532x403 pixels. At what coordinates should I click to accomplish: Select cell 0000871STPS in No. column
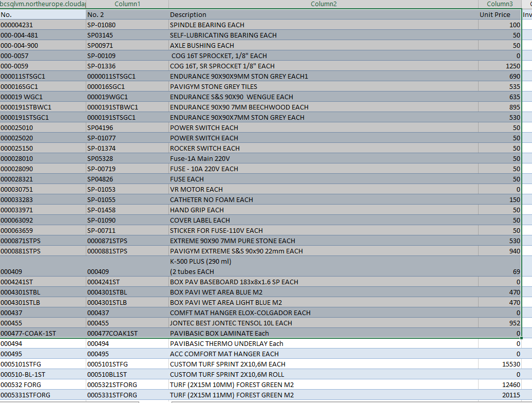coord(43,241)
